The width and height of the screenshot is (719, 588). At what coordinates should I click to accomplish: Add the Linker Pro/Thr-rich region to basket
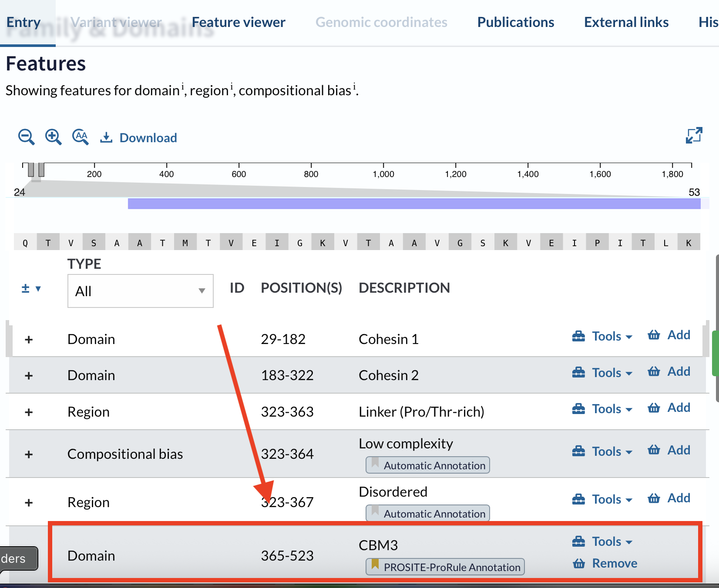click(669, 408)
